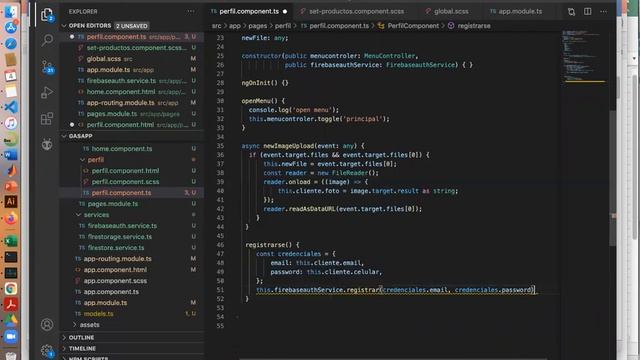Switch to app.module.ts tab
The width and height of the screenshot is (640, 360).
pyautogui.click(x=520, y=11)
